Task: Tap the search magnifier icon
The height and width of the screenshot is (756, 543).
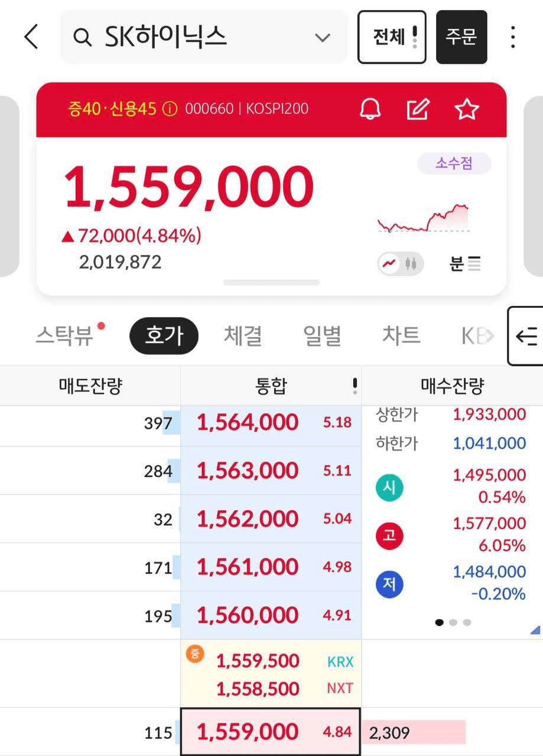Action: click(x=82, y=38)
